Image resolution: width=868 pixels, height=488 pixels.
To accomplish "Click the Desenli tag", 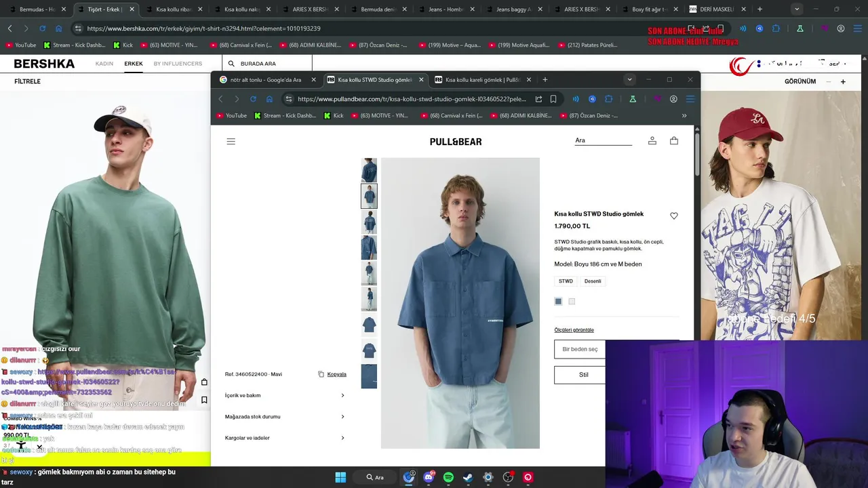I will click(x=593, y=281).
